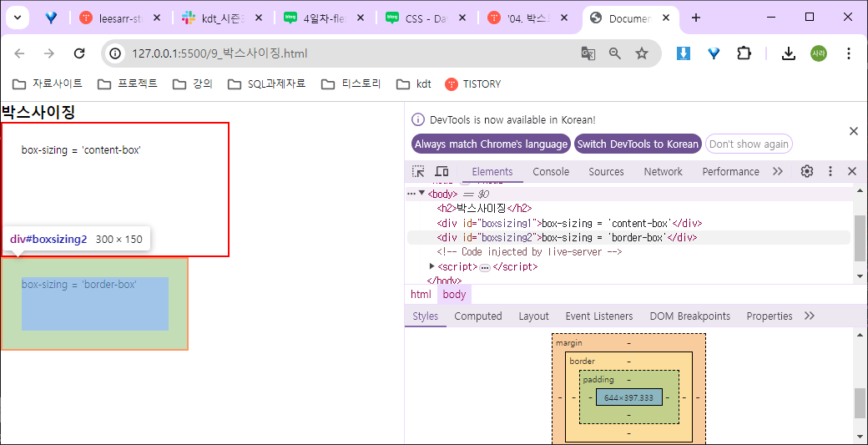Open the 프로젝트 bookmark folder
Screen dimensions: 868x445
coord(128,84)
